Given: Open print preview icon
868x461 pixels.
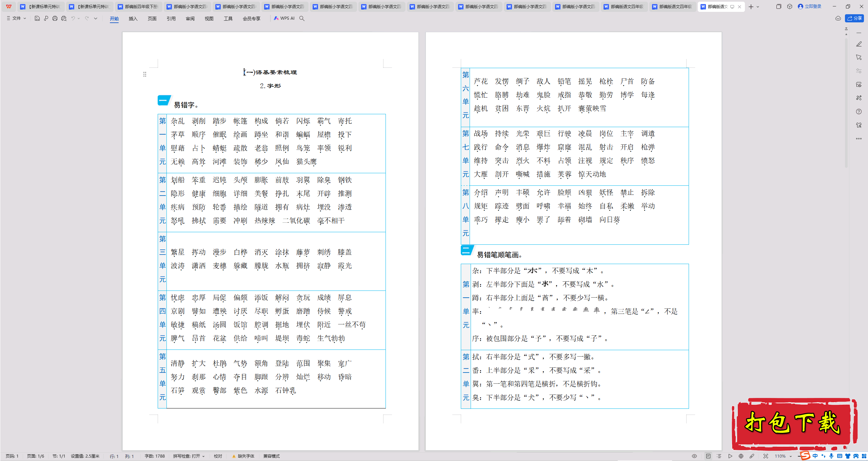Looking at the screenshot, I should pyautogui.click(x=64, y=18).
